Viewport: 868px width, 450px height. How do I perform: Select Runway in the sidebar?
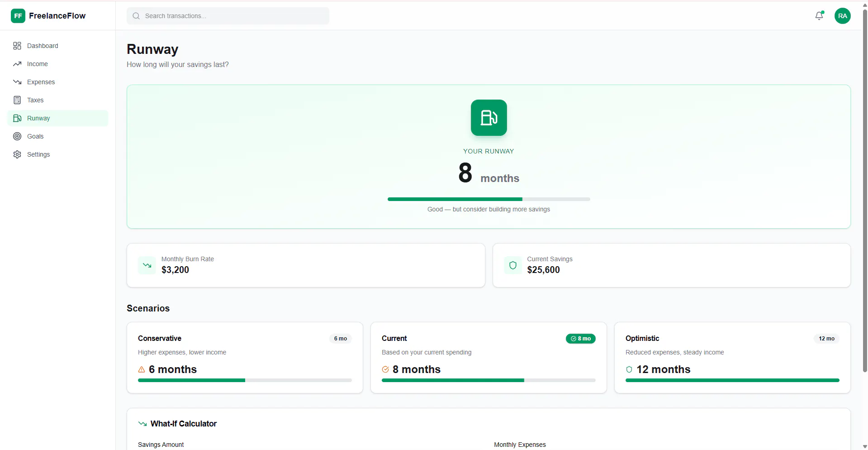(x=58, y=118)
